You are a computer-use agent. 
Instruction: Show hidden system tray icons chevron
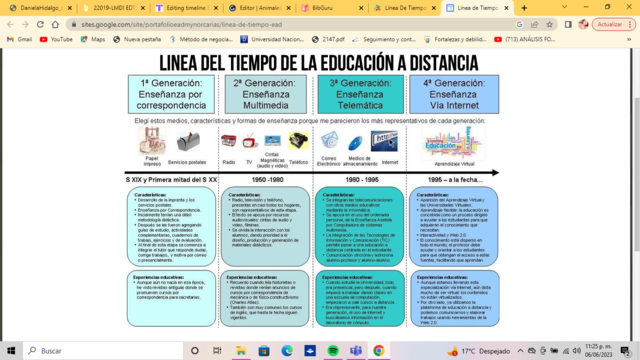tap(520, 351)
